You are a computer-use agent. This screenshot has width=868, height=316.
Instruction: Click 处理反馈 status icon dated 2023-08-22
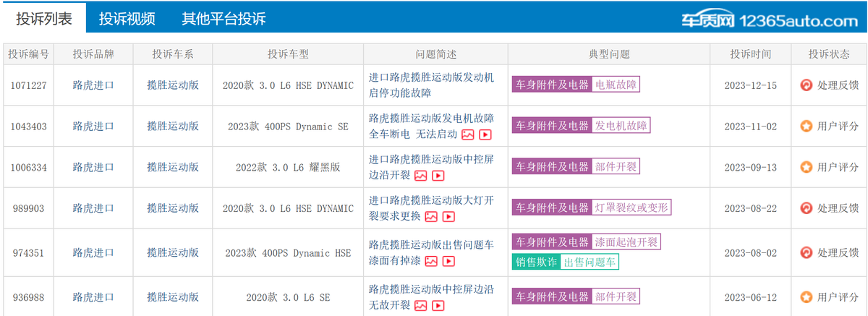(x=807, y=208)
